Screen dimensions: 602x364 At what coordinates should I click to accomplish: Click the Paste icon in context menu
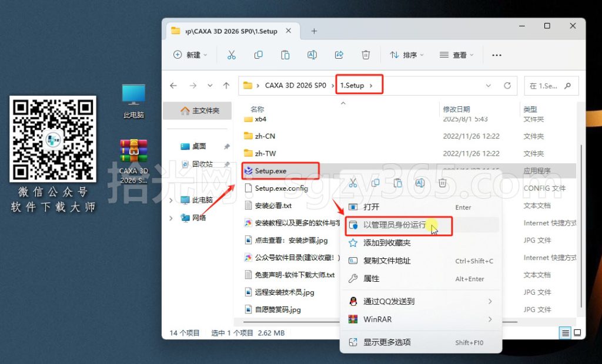coord(397,183)
